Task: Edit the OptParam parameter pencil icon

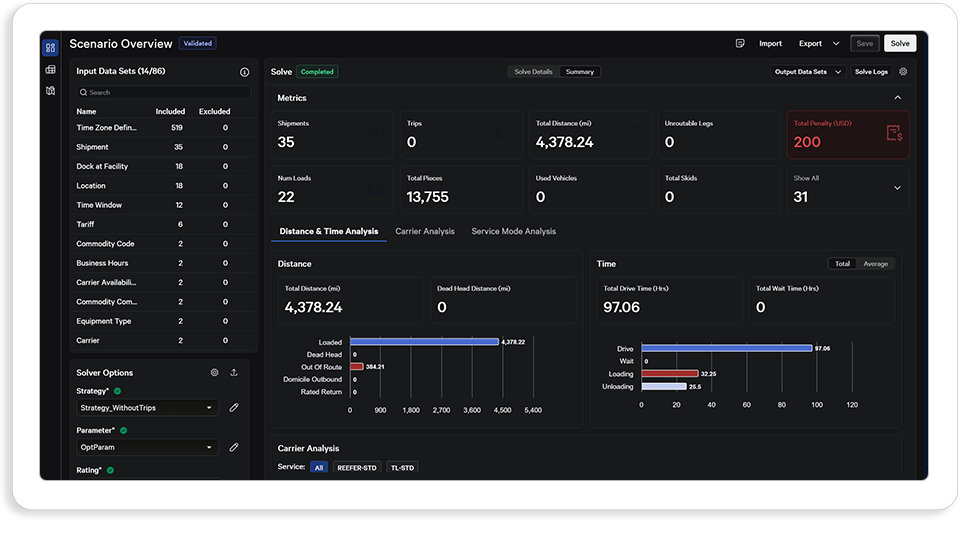Action: 234,448
